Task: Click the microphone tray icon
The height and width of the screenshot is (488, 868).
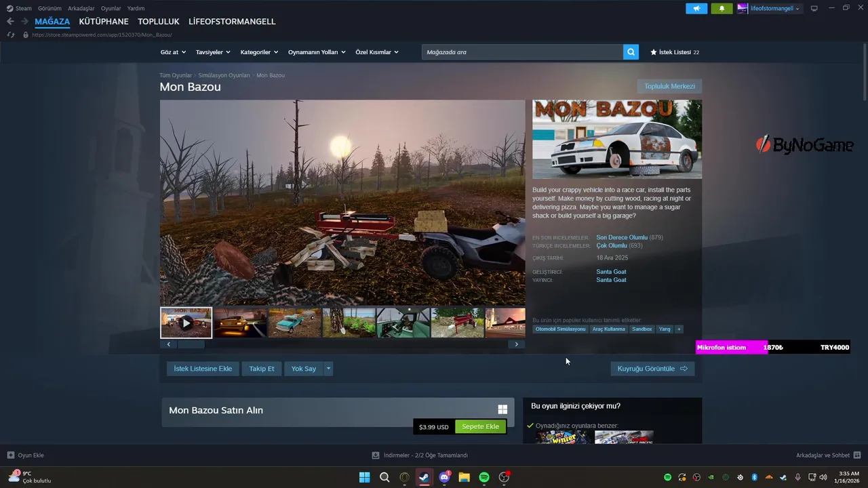Action: (797, 477)
